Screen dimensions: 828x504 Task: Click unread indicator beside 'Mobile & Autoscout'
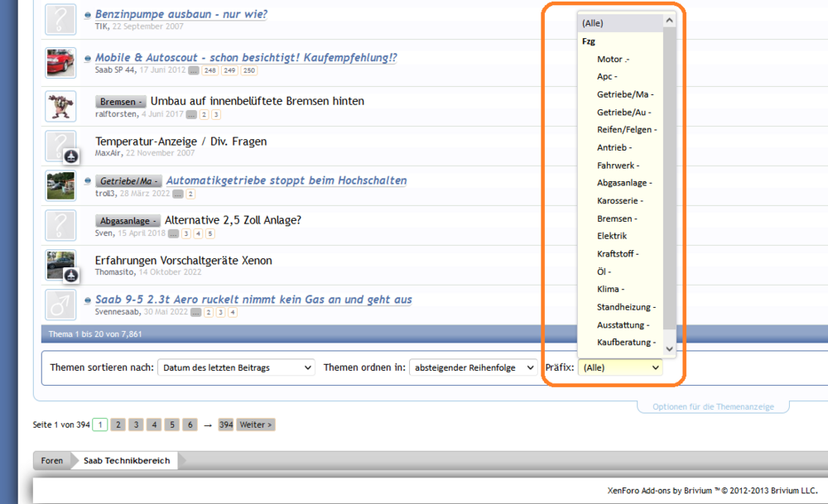[x=88, y=59]
